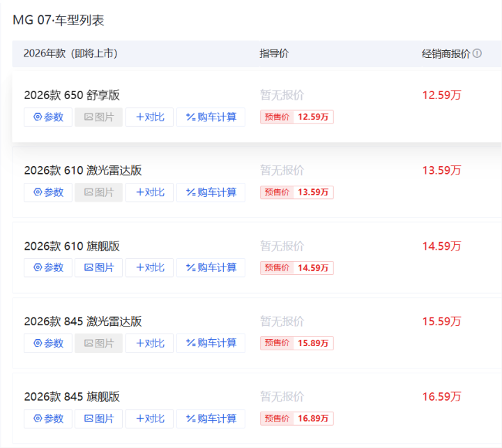Open 购车计算 for 2026款 650 舒享版
This screenshot has width=502, height=448.
point(211,117)
